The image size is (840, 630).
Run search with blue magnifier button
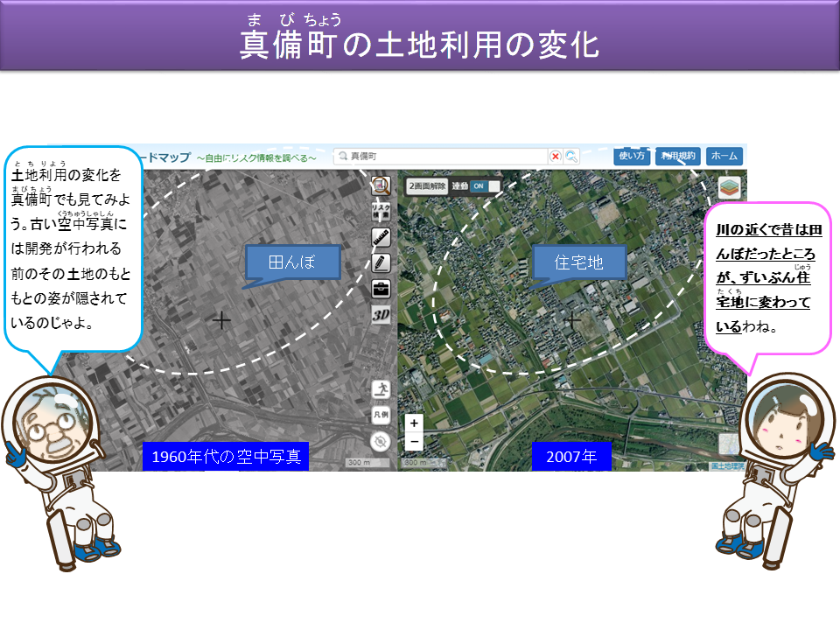[x=571, y=157]
